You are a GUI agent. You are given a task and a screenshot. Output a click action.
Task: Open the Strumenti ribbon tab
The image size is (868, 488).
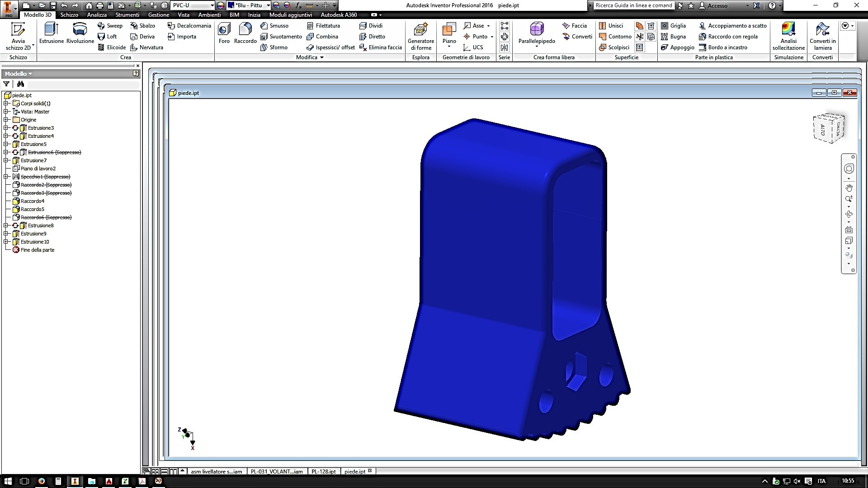tap(127, 15)
